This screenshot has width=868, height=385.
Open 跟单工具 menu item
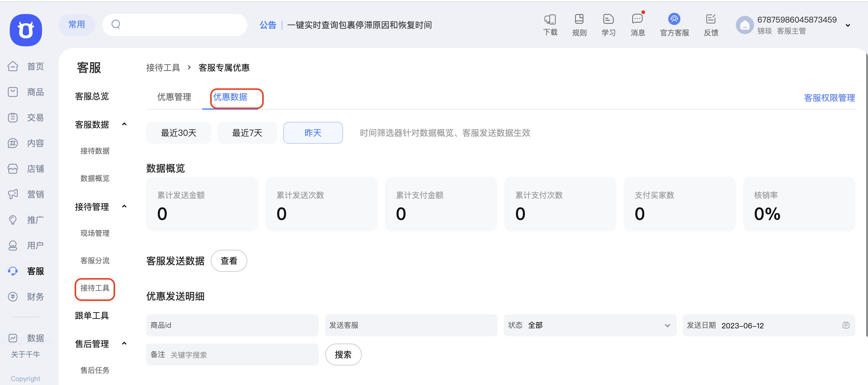pyautogui.click(x=92, y=316)
